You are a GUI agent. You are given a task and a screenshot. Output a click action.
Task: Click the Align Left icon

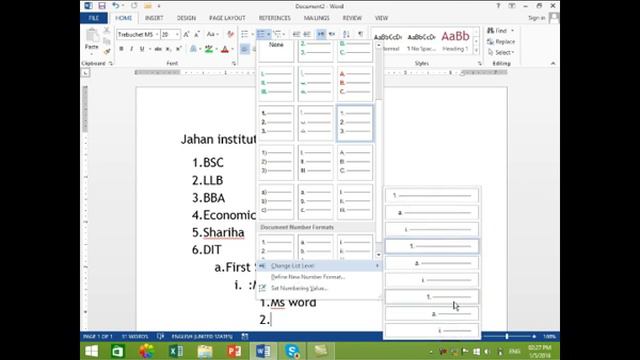[244, 49]
